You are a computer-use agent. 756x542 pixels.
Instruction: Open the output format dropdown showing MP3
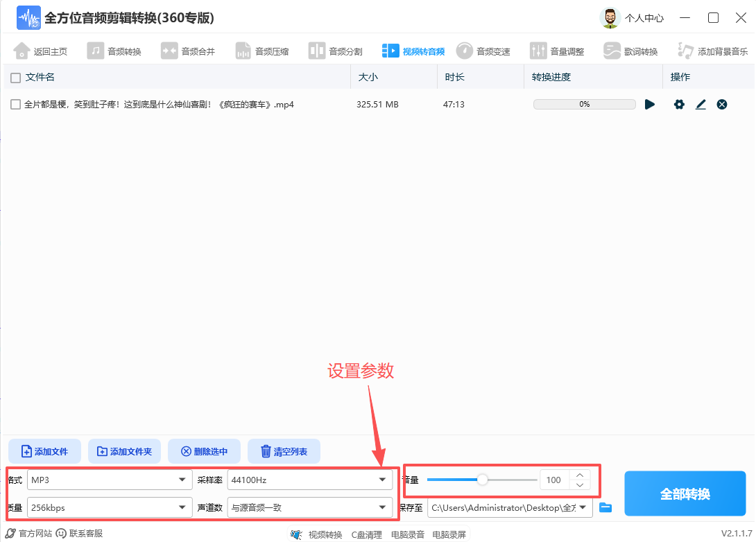coord(109,479)
